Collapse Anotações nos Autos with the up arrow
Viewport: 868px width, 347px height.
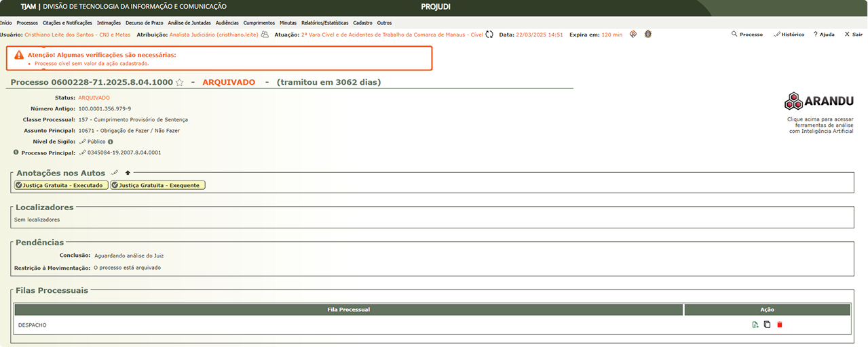click(x=128, y=173)
